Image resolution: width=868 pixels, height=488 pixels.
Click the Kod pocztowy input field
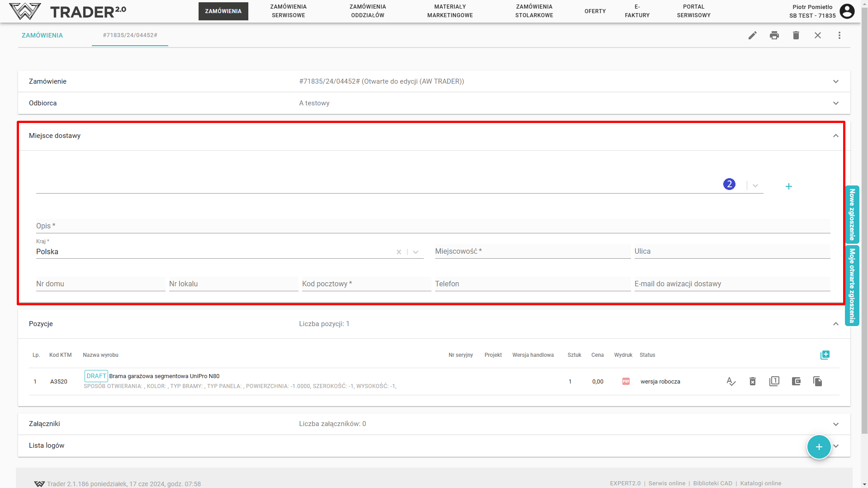tap(366, 284)
